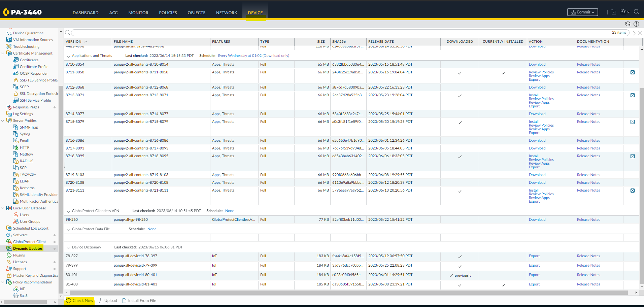Select SNMP Trap under Server Profiles
This screenshot has height=307, width=644.
[x=29, y=127]
